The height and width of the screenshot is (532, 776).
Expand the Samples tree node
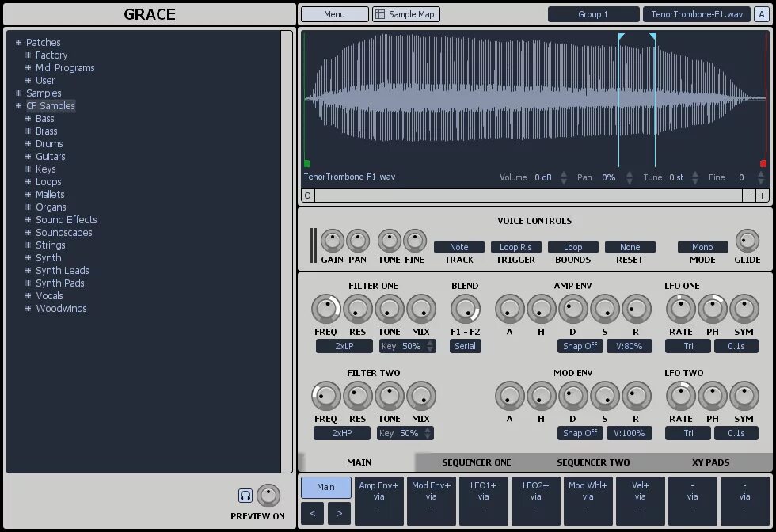click(x=19, y=93)
